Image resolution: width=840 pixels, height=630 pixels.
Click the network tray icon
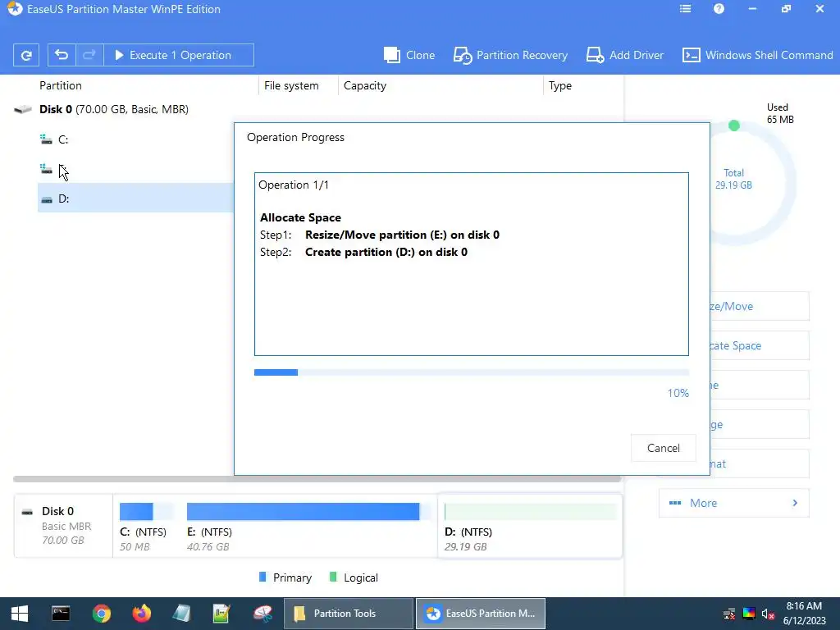(x=729, y=614)
